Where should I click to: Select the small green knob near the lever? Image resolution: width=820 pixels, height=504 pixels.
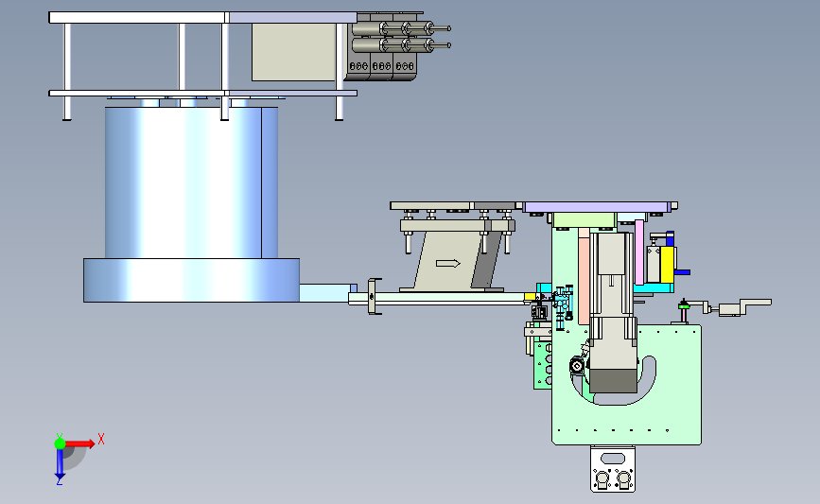point(683,305)
